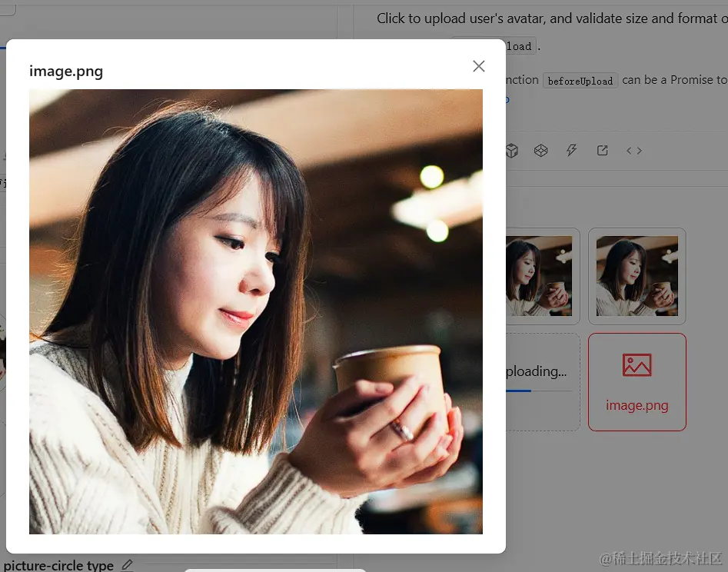Show the code with angle brackets icon

(634, 151)
